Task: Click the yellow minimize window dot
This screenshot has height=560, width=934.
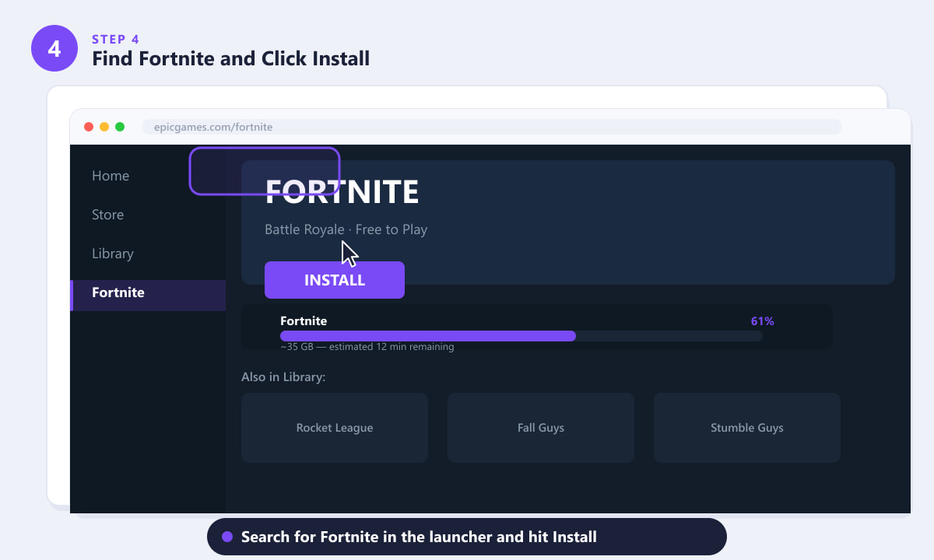Action: pos(104,127)
